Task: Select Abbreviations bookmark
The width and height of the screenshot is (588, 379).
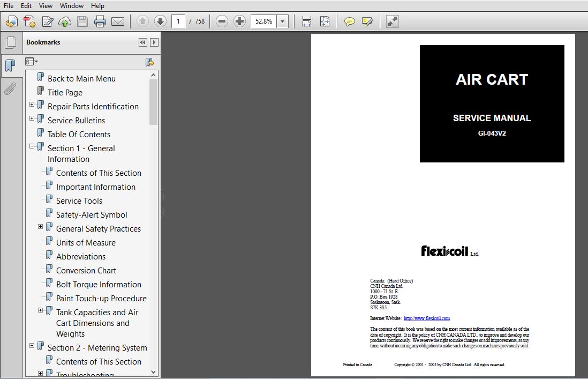Action: [x=81, y=257]
